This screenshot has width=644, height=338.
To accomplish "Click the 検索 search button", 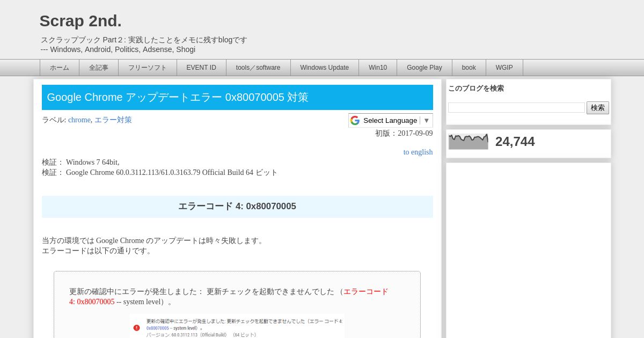I will [x=598, y=108].
